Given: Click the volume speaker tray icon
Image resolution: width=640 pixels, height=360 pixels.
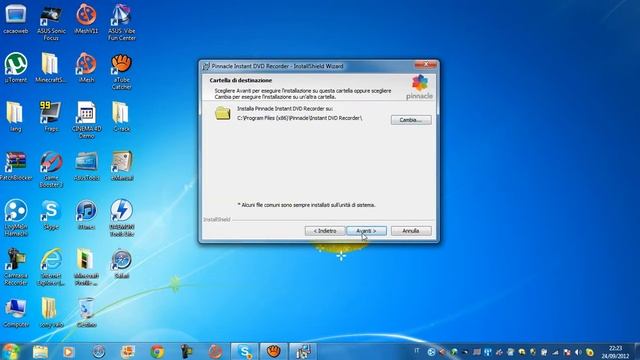Looking at the screenshot, I should click(578, 352).
